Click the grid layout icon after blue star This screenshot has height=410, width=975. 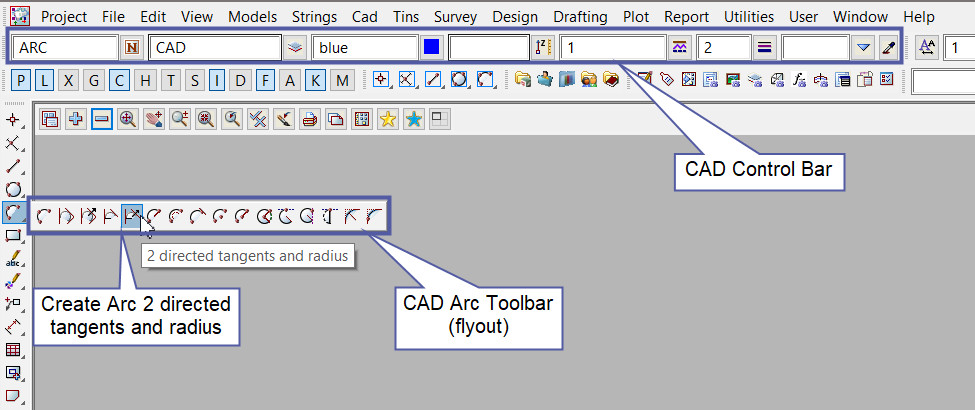click(x=440, y=119)
